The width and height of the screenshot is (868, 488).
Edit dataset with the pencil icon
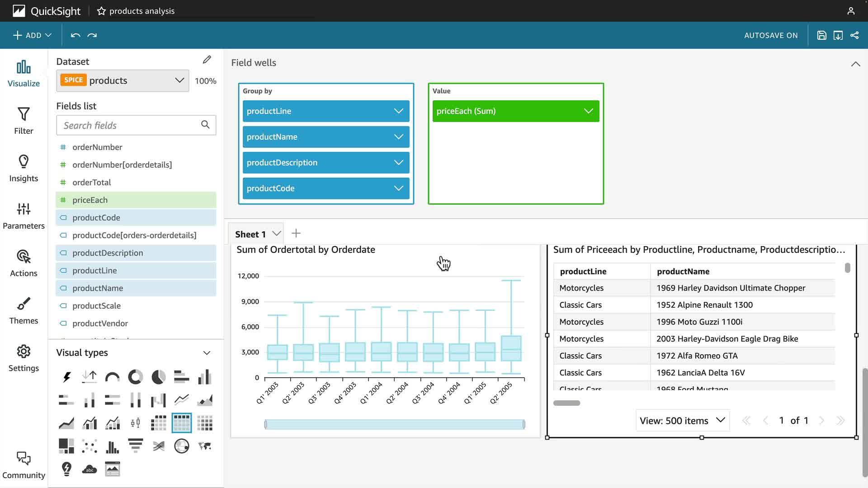207,60
